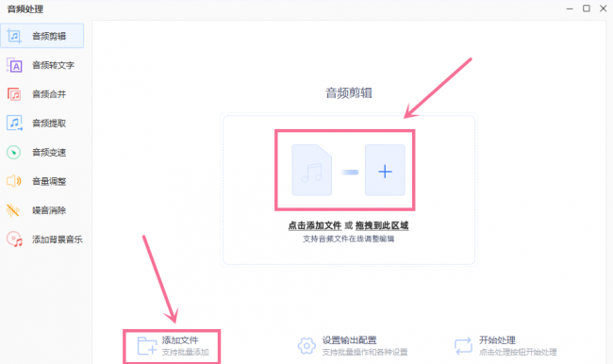The width and height of the screenshot is (613, 364).
Task: Select 音频合并 label in sidebar
Action: (49, 94)
